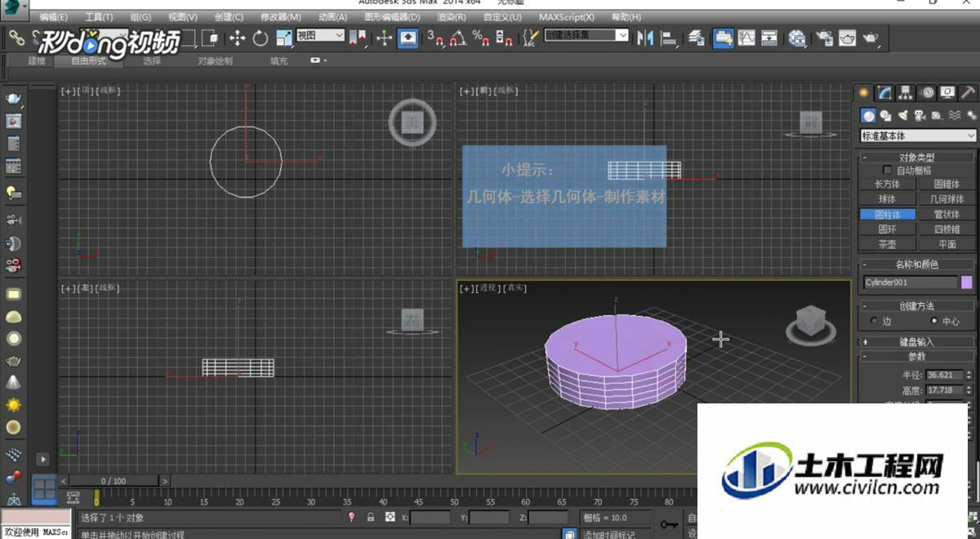The height and width of the screenshot is (539, 980).
Task: Toggle the Angle Snap icon
Action: tap(458, 38)
